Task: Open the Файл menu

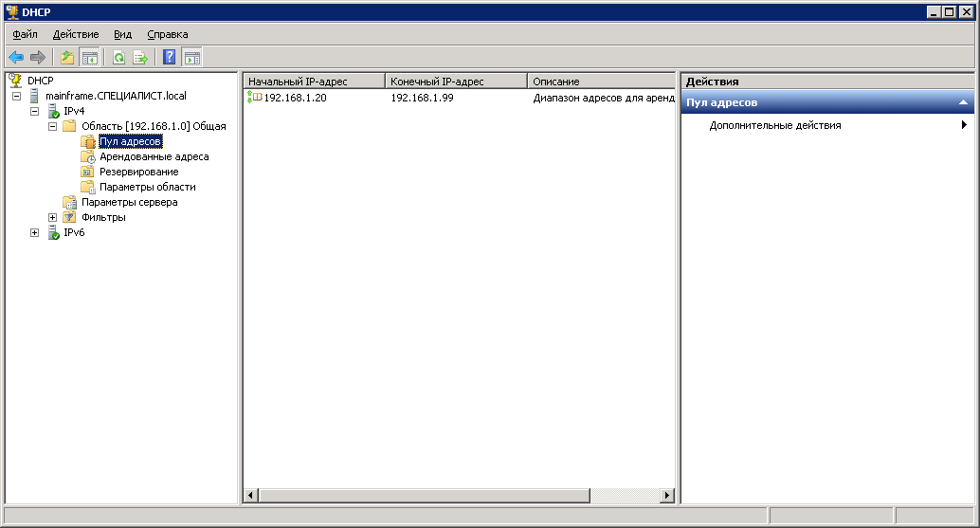Action: [26, 34]
